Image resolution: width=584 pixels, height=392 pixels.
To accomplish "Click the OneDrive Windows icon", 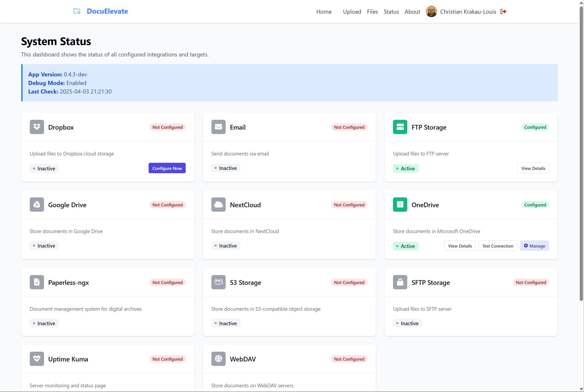I will pyautogui.click(x=400, y=205).
